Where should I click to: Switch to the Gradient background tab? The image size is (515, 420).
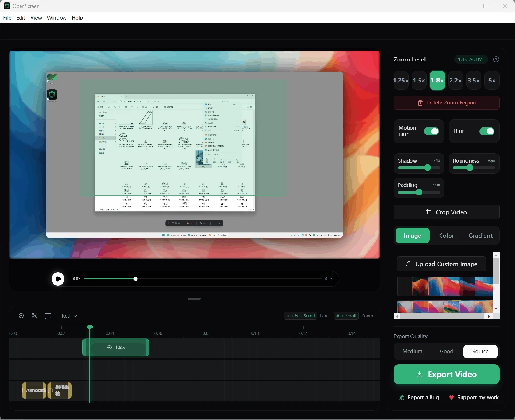pyautogui.click(x=481, y=236)
